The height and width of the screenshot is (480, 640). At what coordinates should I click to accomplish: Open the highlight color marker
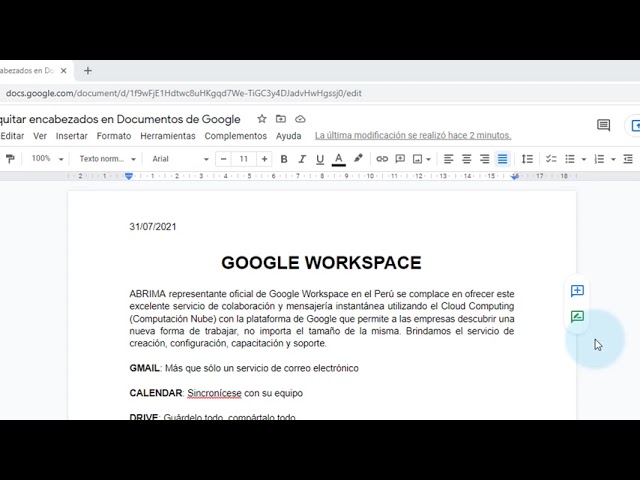point(358,158)
